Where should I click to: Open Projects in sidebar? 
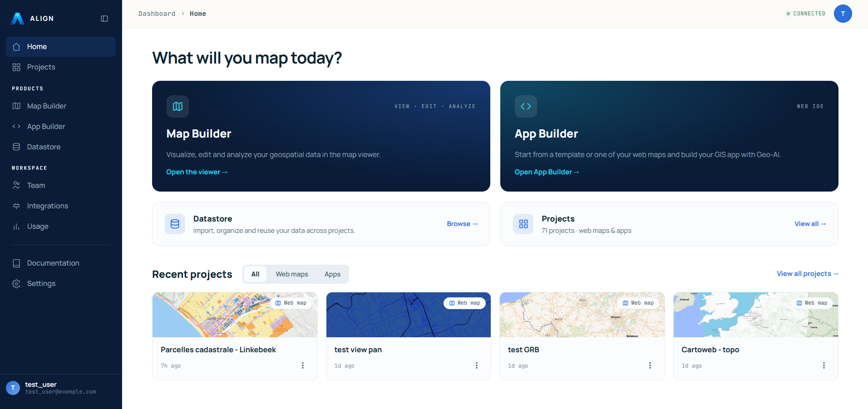coord(61,67)
